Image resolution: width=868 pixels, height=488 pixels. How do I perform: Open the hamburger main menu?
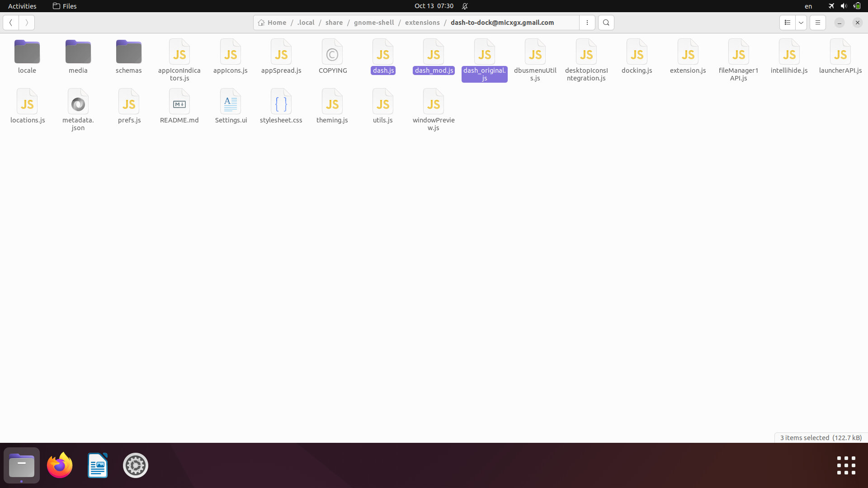point(817,23)
